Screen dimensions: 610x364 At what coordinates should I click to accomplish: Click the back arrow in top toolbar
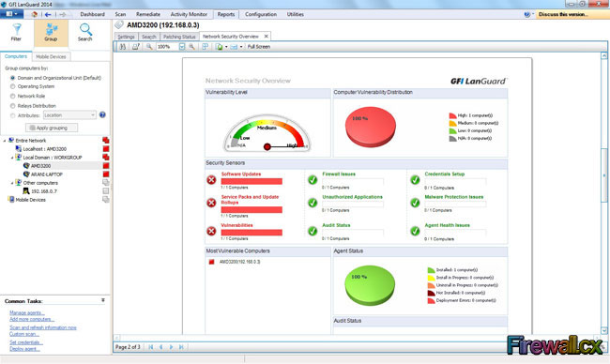(x=48, y=14)
